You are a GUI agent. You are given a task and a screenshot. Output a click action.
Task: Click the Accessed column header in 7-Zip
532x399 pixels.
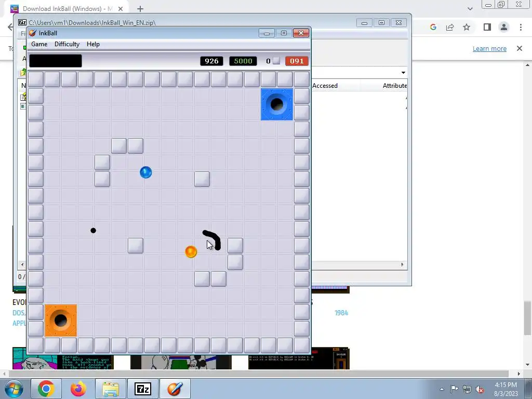coord(325,86)
